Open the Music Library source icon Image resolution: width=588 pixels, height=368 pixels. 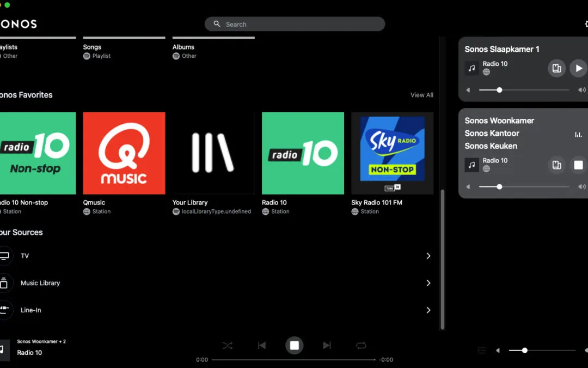click(4, 283)
